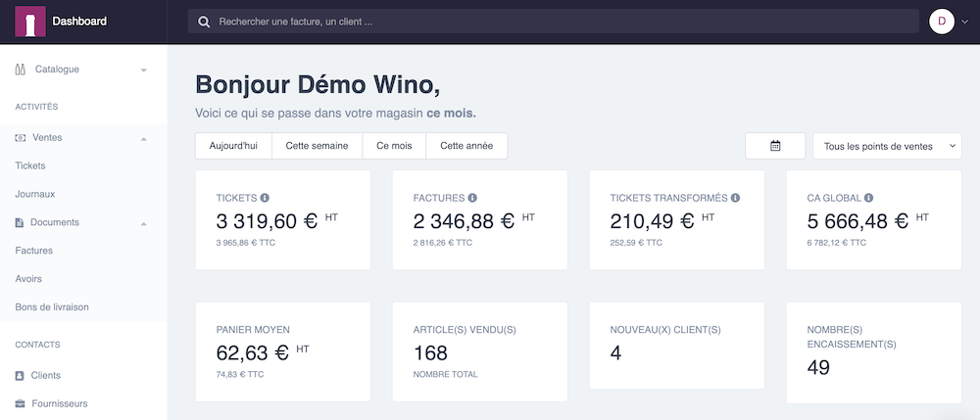
Task: Open Tous les points de ventes dropdown
Action: (887, 146)
